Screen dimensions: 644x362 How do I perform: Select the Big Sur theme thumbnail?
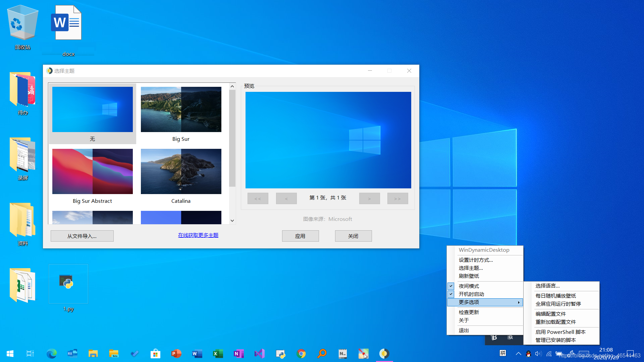point(181,110)
